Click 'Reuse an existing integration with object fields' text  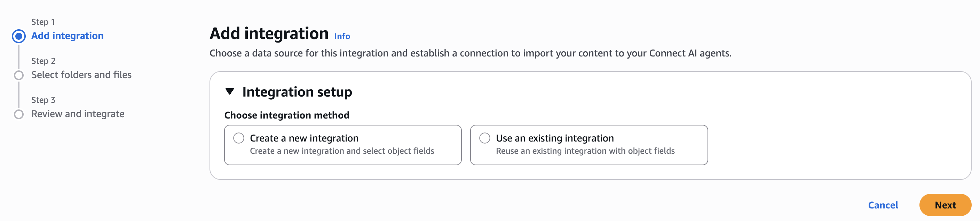click(x=585, y=151)
